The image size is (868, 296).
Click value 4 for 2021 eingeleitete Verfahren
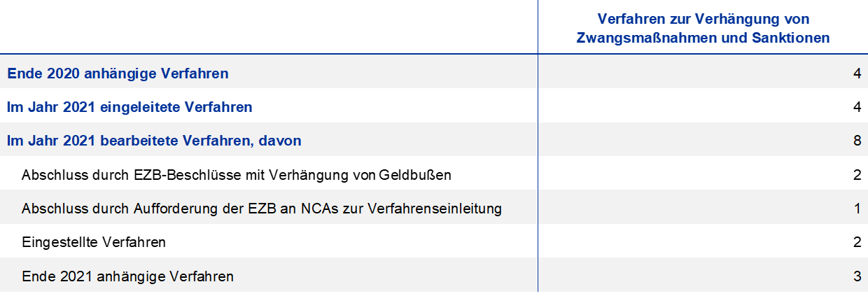point(857,107)
